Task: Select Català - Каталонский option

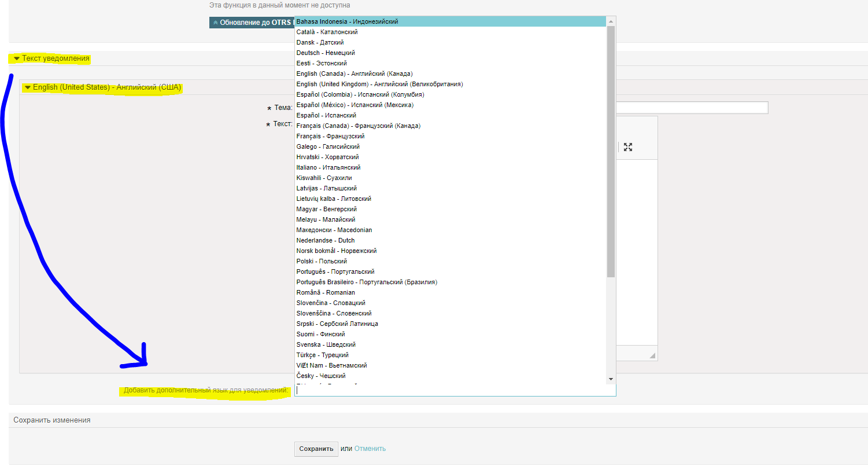Action: pyautogui.click(x=450, y=32)
